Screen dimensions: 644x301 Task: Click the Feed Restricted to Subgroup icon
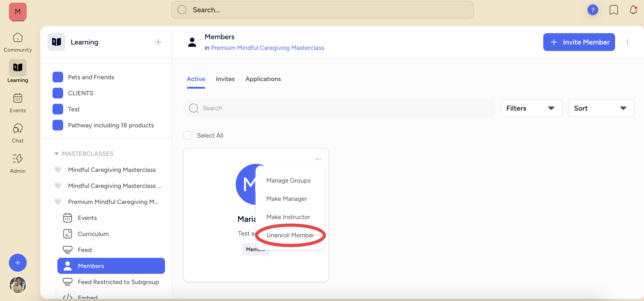coord(68,282)
